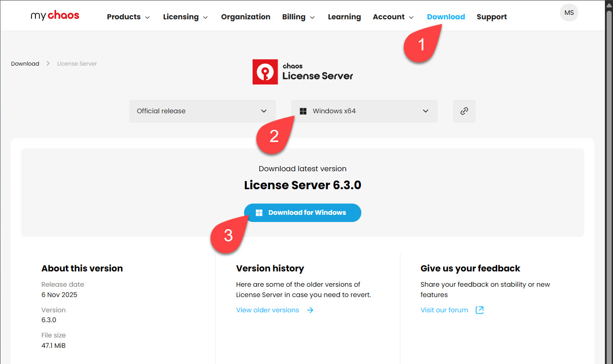Click the external link icon beside Visit our forum
Screen dimensions: 613x364
480,310
